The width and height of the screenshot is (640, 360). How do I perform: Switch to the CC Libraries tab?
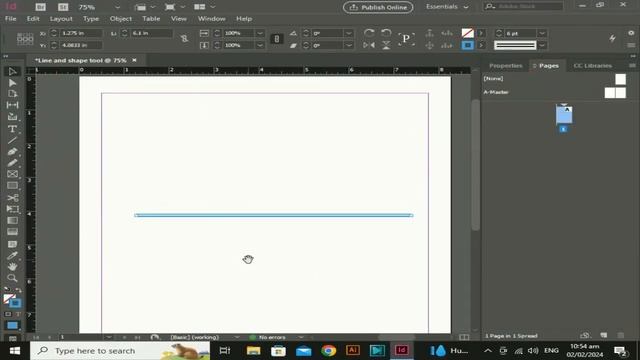tap(592, 66)
